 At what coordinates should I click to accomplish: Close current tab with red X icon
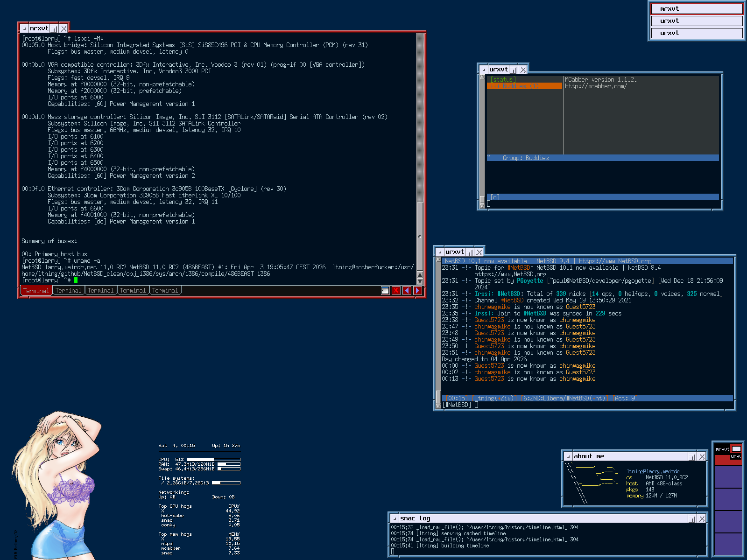(x=396, y=291)
